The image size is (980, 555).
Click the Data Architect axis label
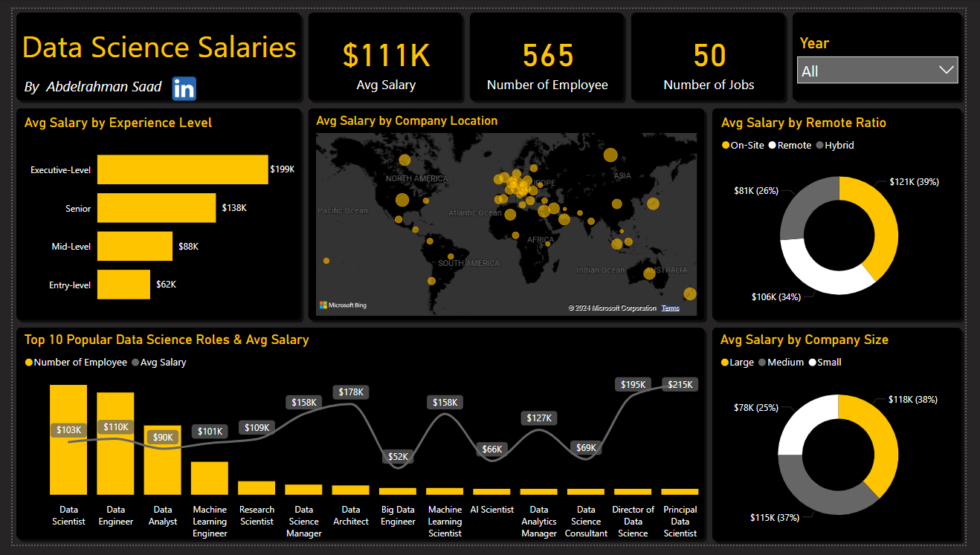pyautogui.click(x=351, y=515)
